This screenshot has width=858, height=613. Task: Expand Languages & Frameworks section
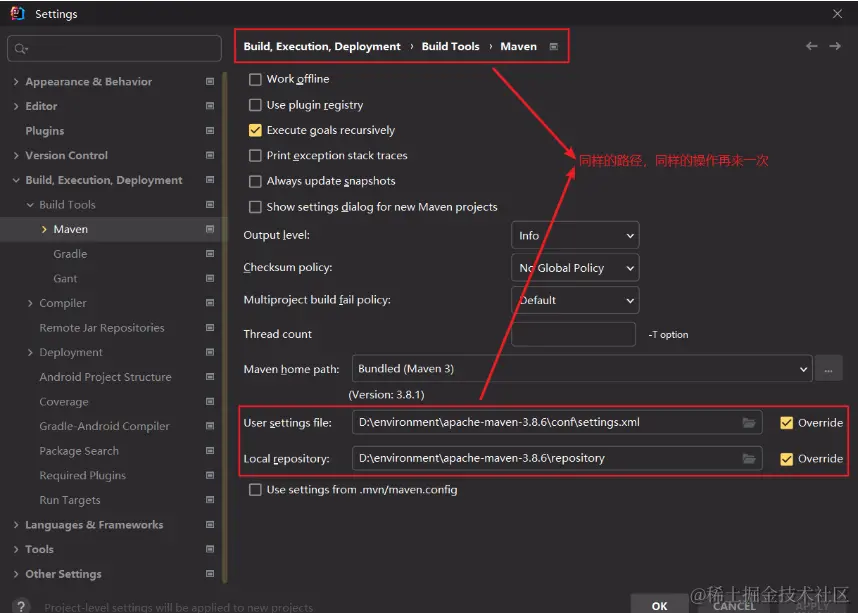(16, 525)
